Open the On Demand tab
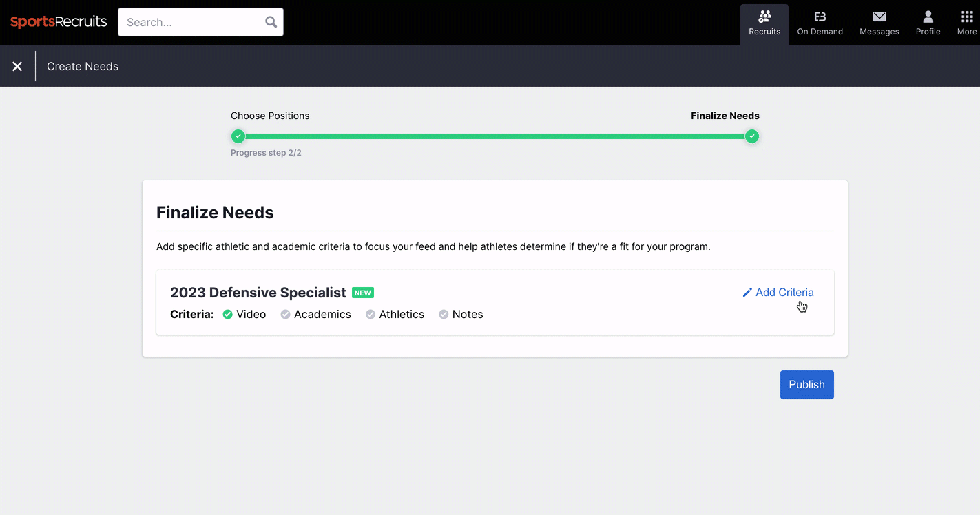980x515 pixels. [820, 23]
